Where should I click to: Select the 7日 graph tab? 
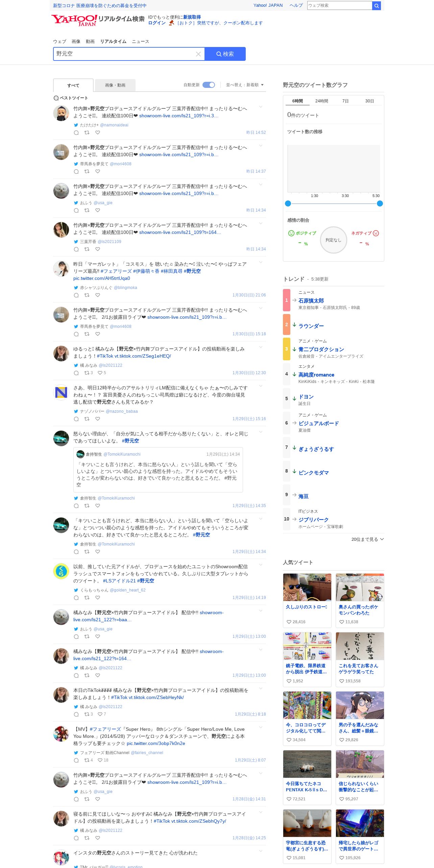[345, 101]
